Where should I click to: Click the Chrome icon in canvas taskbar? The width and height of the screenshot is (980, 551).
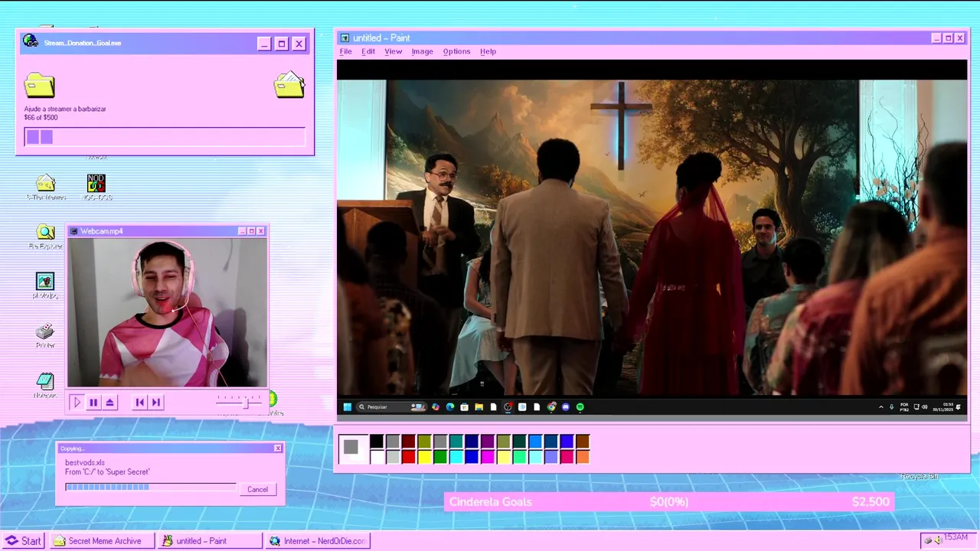[x=551, y=407]
